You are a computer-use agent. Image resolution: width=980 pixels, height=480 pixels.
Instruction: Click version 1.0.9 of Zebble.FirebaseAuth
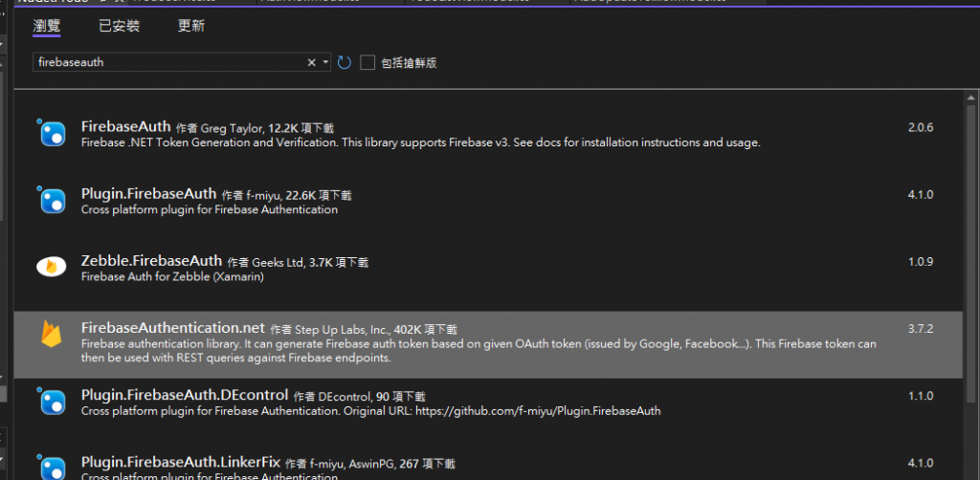921,262
